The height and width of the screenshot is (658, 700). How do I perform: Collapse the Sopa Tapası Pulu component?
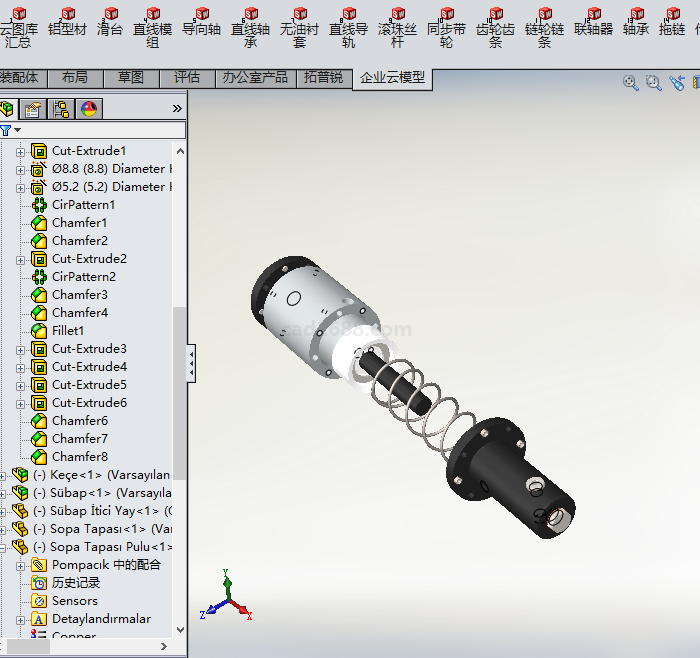point(3,547)
